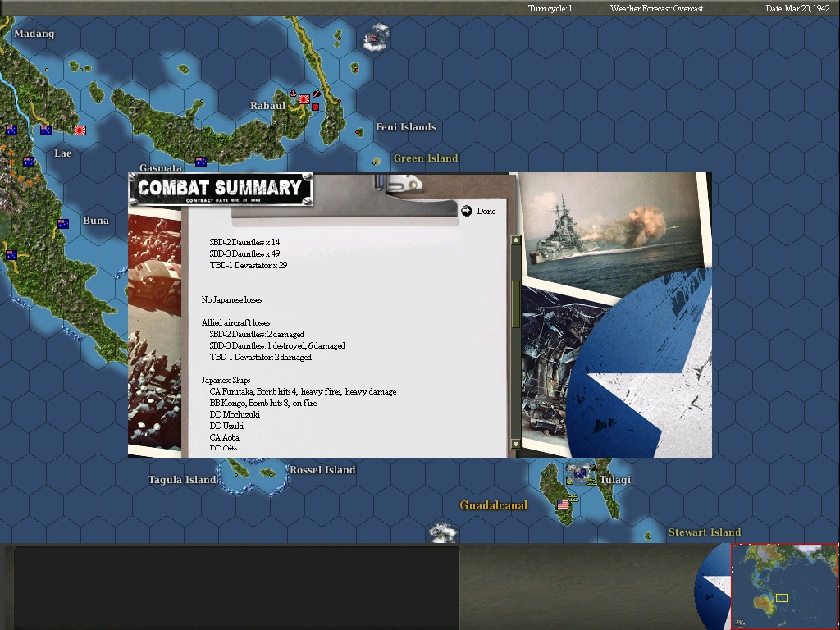Click the yellow viewport rectangle on minimap
The image size is (840, 630).
coord(782,597)
